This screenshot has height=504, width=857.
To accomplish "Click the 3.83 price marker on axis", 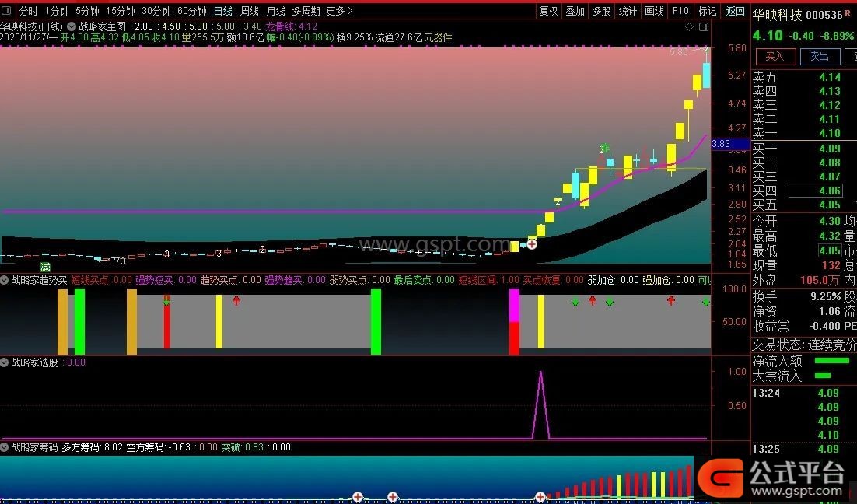I will (730, 144).
